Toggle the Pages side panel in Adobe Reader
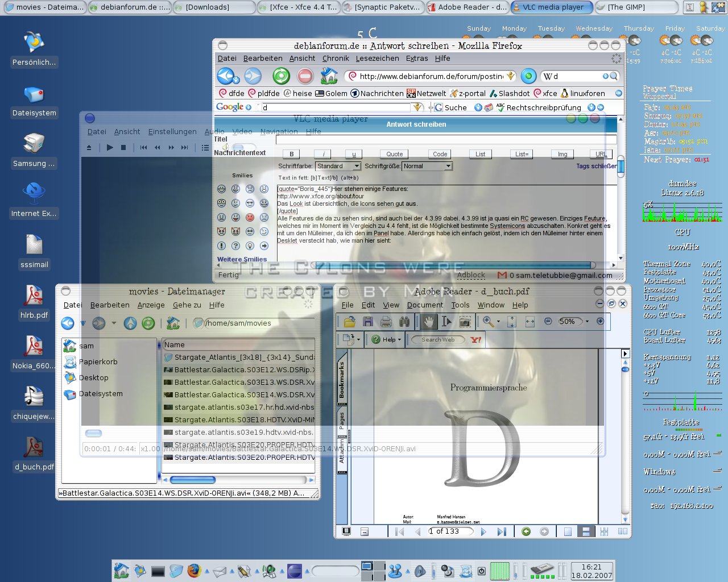Viewport: 728px width, 582px height. click(x=342, y=421)
